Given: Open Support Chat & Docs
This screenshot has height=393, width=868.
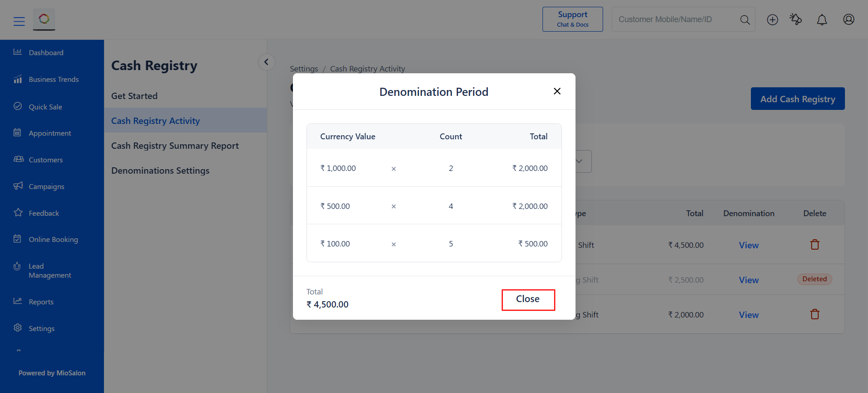Looking at the screenshot, I should coord(572,19).
